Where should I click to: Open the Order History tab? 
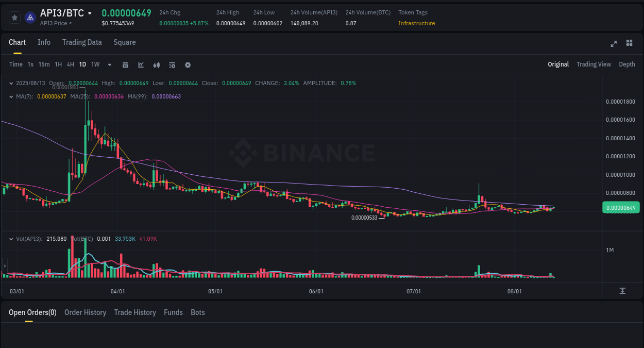(85, 312)
